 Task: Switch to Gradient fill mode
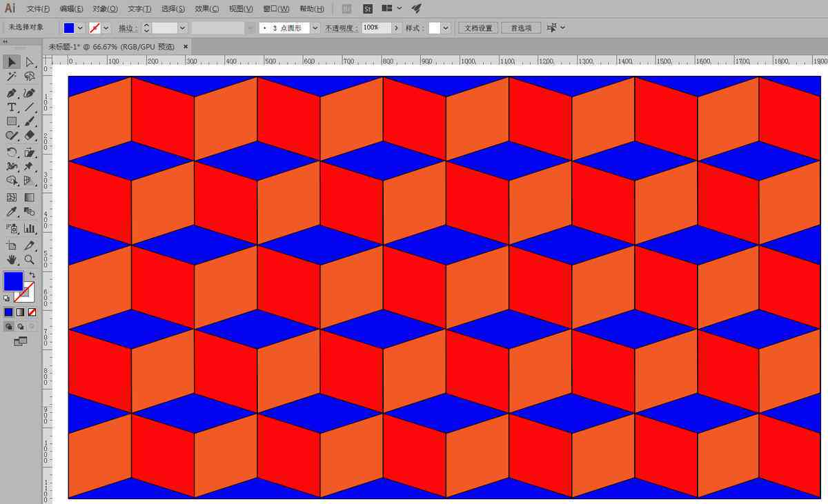point(20,312)
